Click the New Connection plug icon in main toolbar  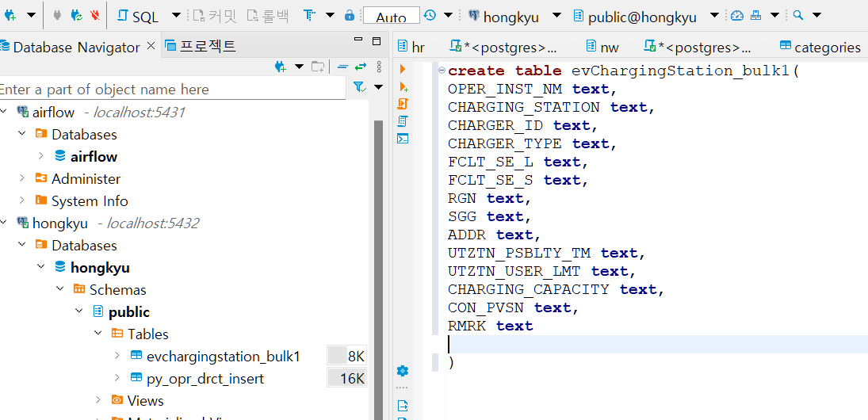click(x=10, y=16)
